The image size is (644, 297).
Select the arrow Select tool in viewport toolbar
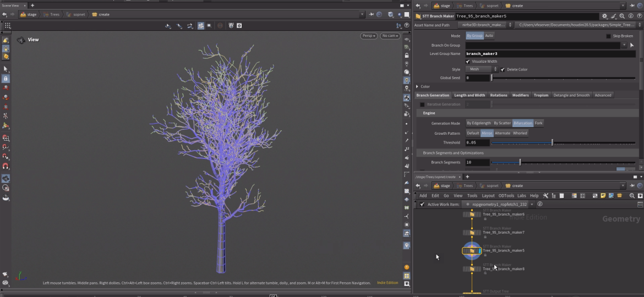pos(6,69)
